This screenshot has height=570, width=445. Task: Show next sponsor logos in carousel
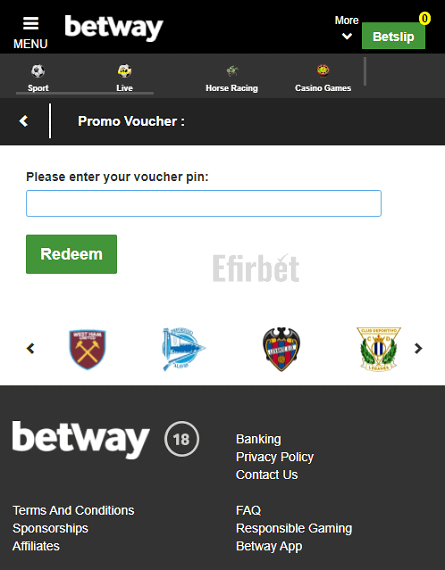pos(418,348)
